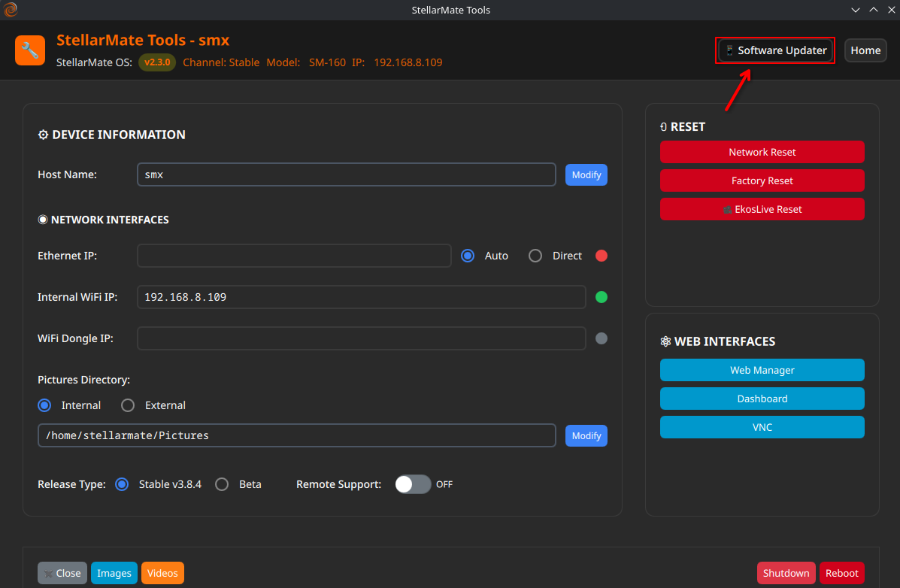
Task: Click the Reboot button
Action: click(x=841, y=573)
